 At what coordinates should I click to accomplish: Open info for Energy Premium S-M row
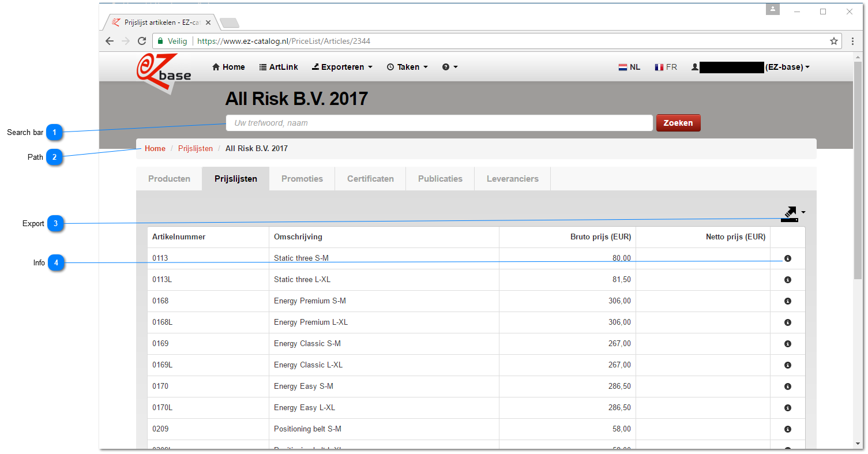tap(787, 301)
